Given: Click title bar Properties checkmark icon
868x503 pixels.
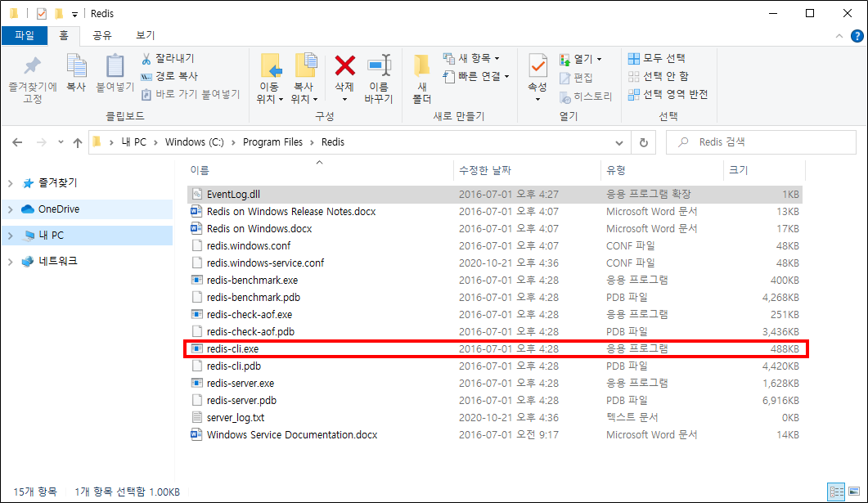Looking at the screenshot, I should click(x=42, y=13).
